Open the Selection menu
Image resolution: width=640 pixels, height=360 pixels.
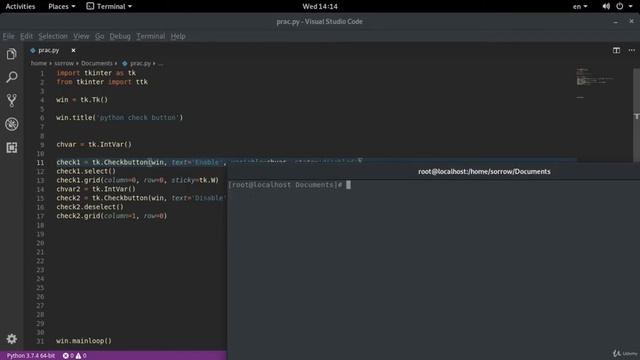53,36
